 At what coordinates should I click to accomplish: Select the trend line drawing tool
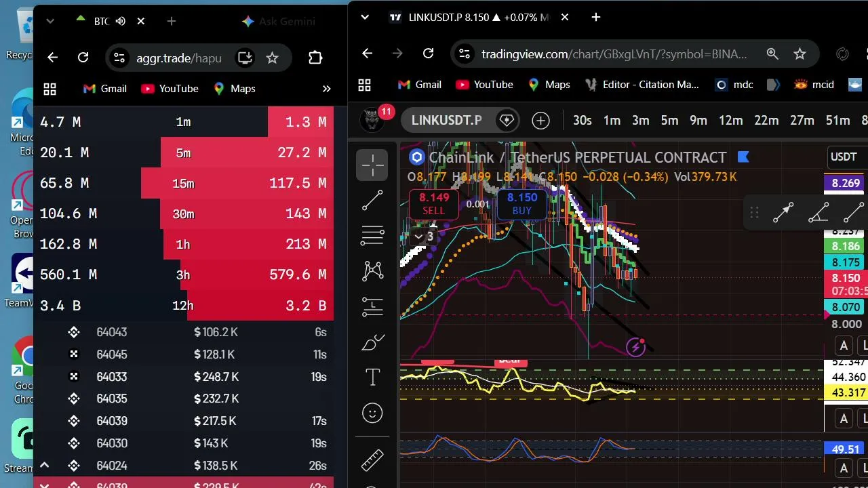(x=372, y=200)
